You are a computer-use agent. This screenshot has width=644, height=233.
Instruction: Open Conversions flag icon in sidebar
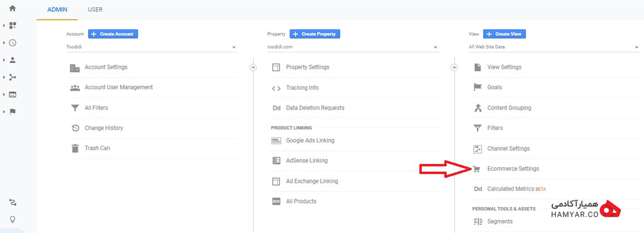pyautogui.click(x=13, y=112)
